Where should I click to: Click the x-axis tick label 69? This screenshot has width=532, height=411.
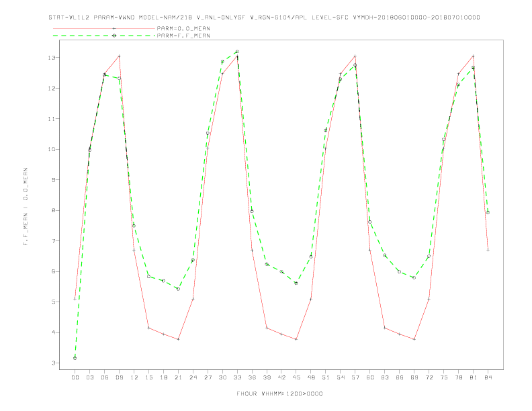(x=414, y=377)
